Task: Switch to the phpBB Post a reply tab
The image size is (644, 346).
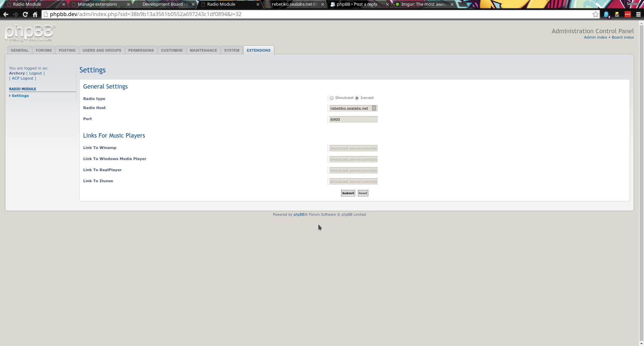Action: (x=357, y=4)
